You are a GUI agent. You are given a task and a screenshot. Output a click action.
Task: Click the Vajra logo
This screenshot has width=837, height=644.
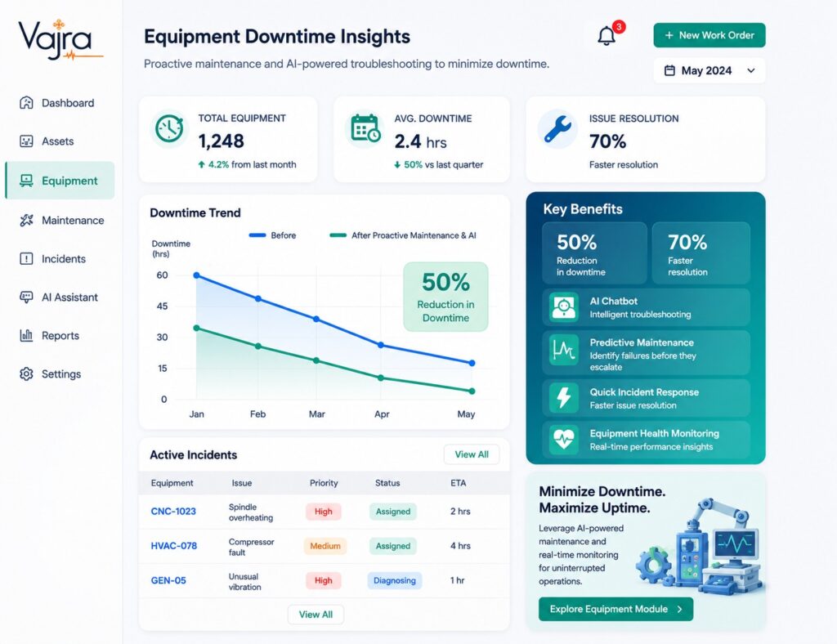click(x=60, y=40)
